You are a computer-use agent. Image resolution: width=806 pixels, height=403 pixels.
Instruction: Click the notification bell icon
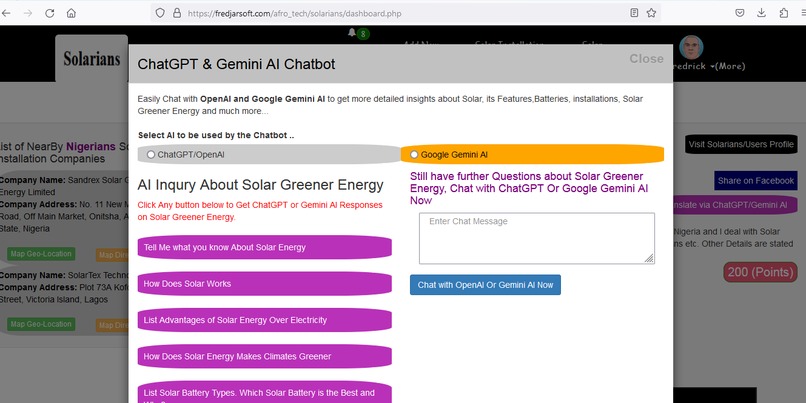coord(352,32)
